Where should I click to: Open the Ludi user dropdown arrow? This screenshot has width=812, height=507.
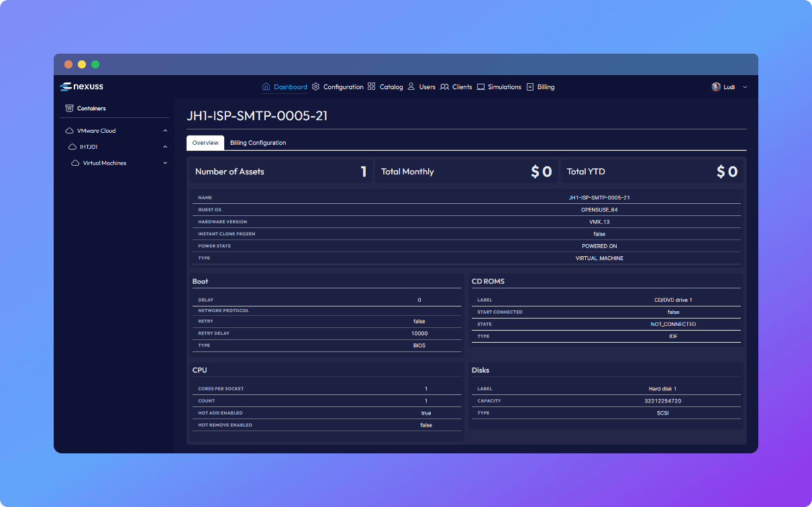tap(745, 87)
